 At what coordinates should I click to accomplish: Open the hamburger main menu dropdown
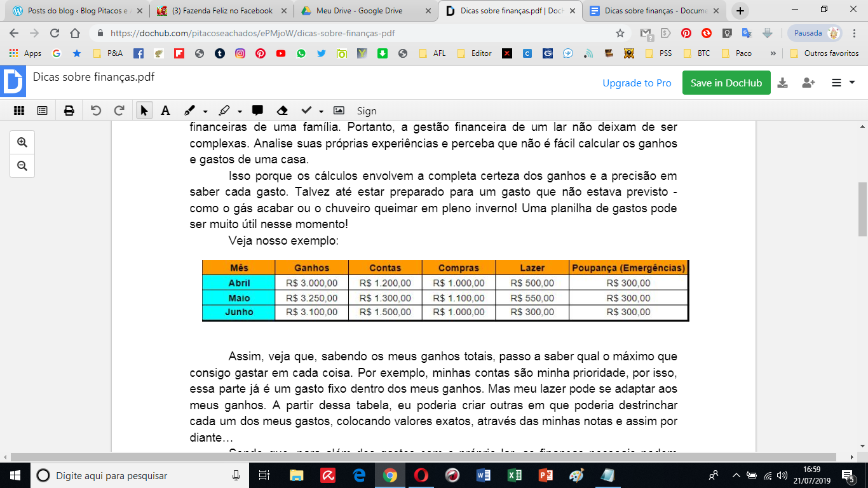click(843, 83)
